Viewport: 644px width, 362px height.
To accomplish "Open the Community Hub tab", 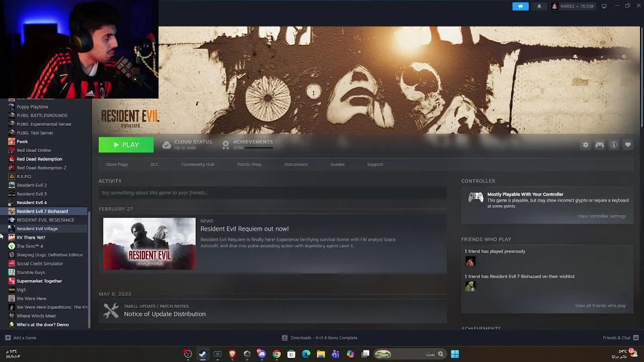I will 198,164.
